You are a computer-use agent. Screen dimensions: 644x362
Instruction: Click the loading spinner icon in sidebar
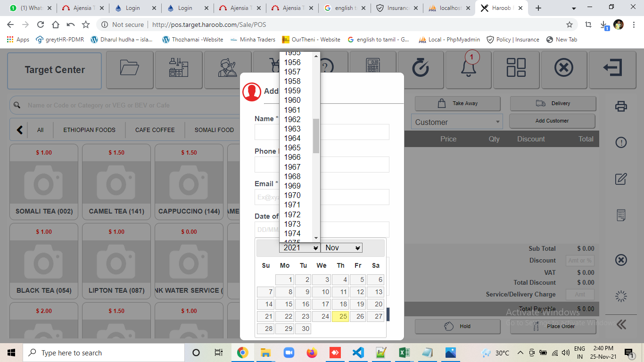click(x=621, y=296)
